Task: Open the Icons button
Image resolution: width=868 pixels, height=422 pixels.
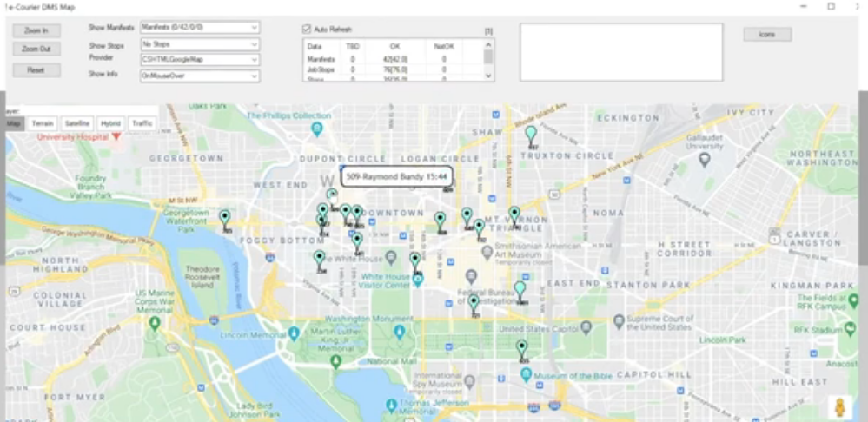Action: coord(767,34)
